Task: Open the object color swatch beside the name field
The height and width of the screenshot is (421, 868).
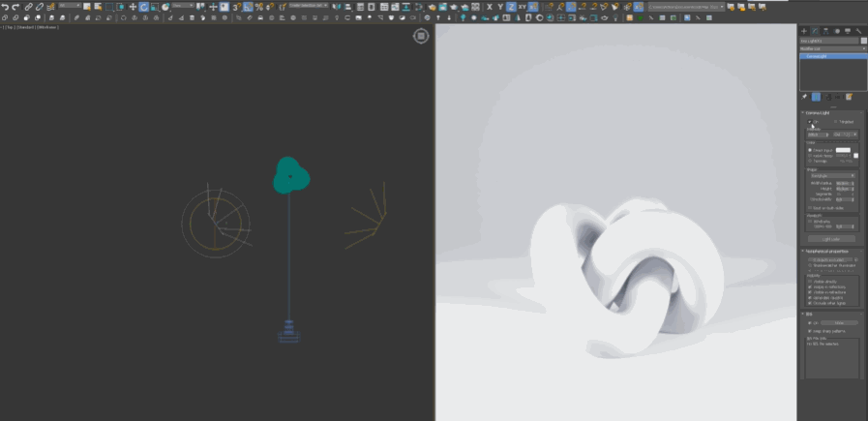Action: pyautogui.click(x=863, y=41)
